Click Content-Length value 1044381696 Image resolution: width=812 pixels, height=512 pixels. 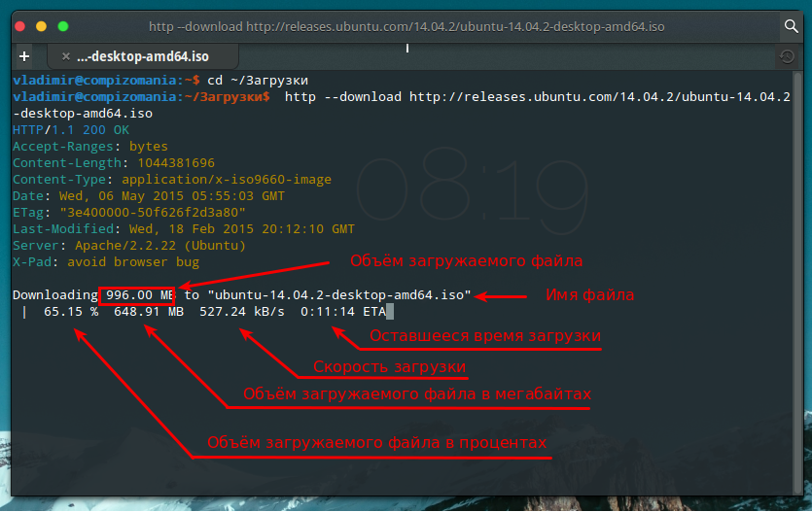click(x=176, y=163)
